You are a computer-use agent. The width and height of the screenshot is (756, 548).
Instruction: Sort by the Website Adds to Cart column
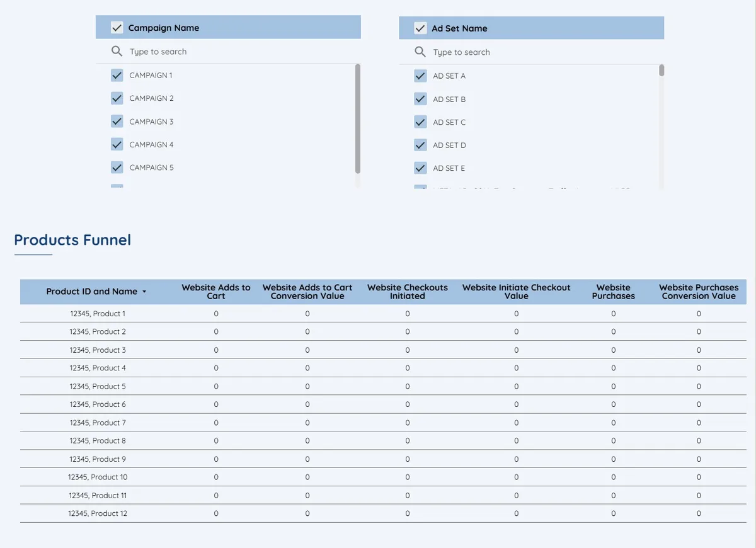coord(215,291)
